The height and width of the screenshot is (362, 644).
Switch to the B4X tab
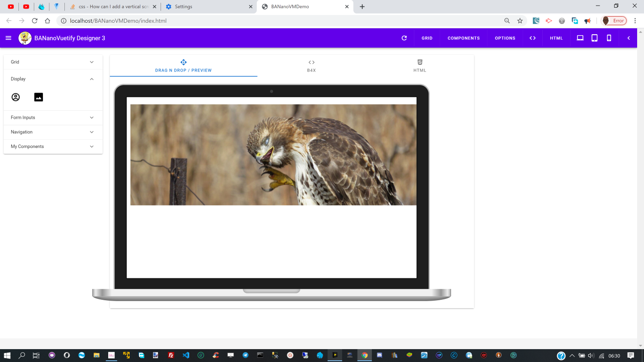[311, 66]
